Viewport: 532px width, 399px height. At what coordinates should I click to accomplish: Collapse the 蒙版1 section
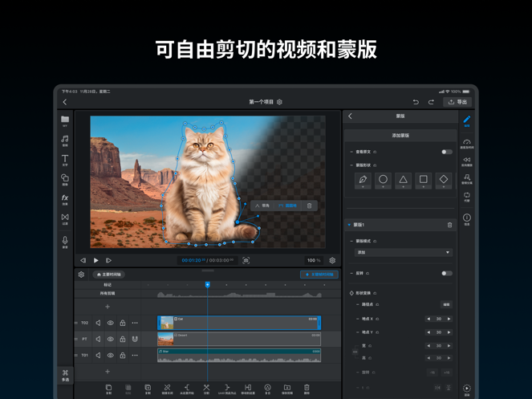point(349,225)
